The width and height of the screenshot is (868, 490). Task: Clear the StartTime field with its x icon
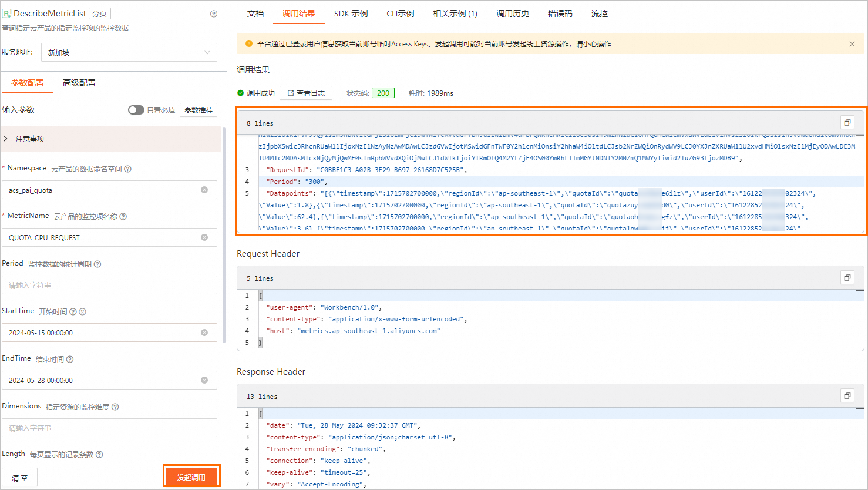coord(204,333)
